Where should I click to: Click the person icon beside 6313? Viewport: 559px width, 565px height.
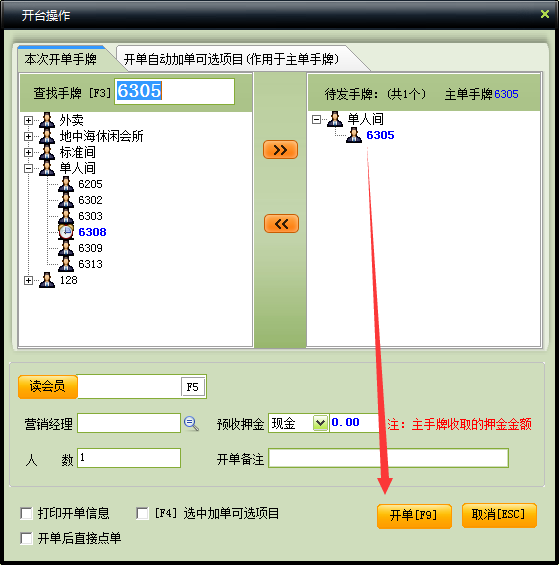pyautogui.click(x=66, y=264)
